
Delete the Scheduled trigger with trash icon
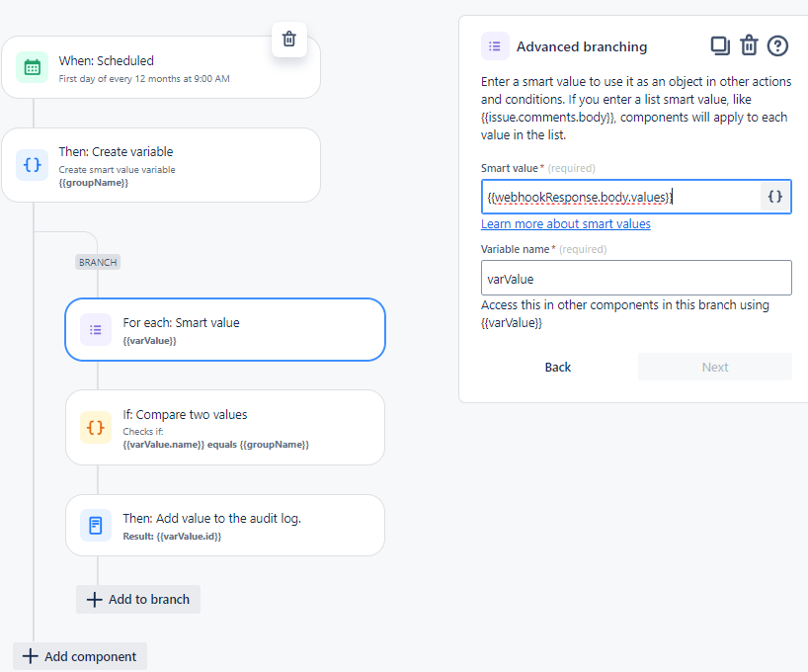289,40
